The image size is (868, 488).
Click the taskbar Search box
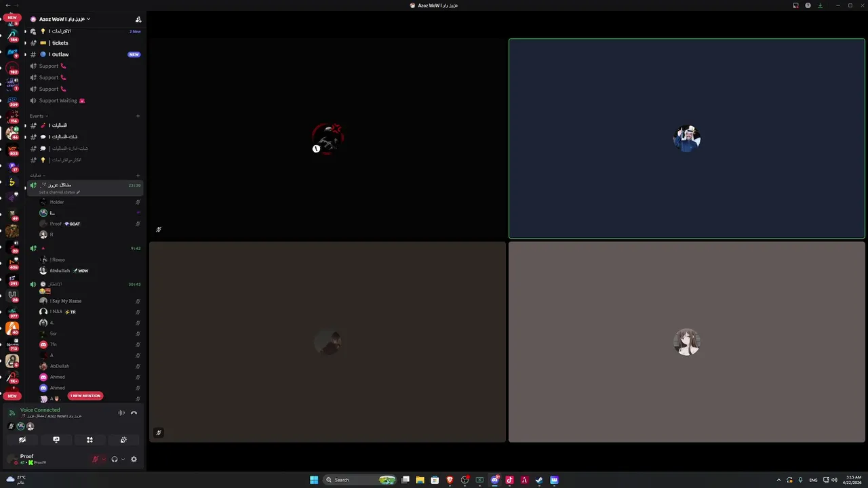tap(360, 480)
